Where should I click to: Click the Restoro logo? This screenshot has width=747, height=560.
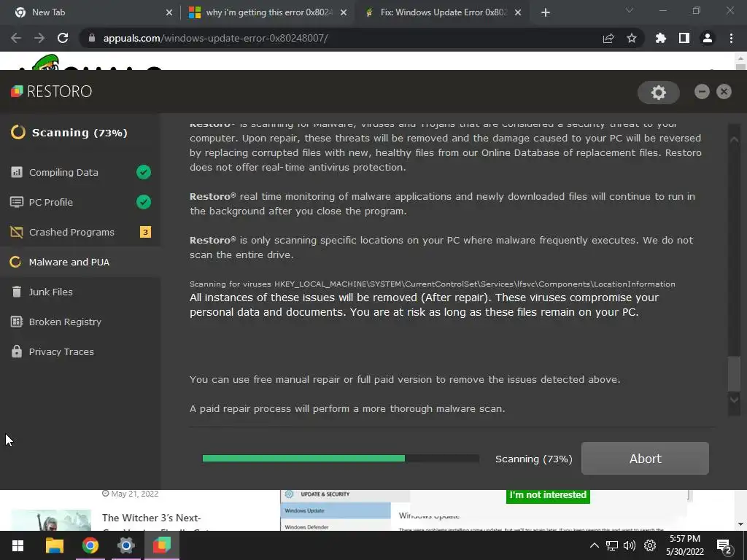(52, 91)
